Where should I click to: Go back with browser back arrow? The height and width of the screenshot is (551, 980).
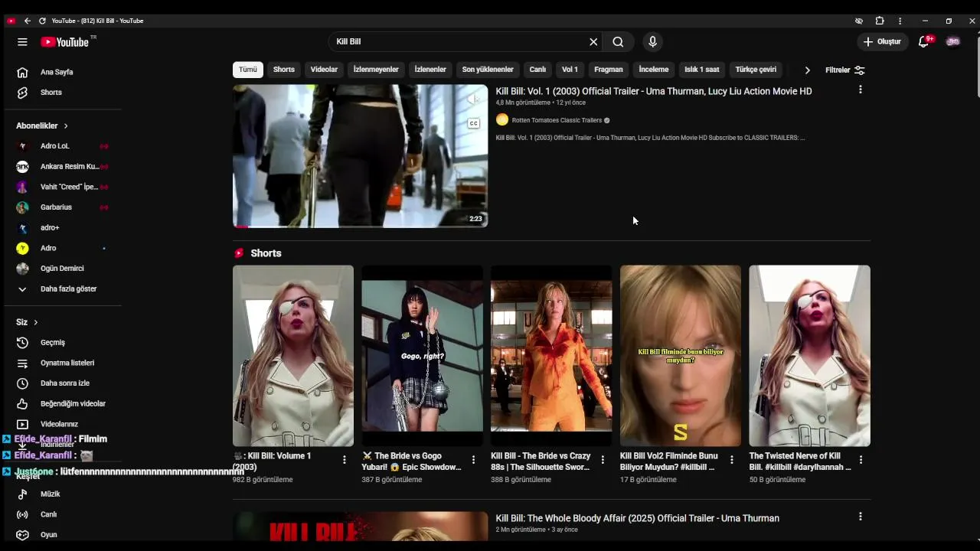[27, 21]
